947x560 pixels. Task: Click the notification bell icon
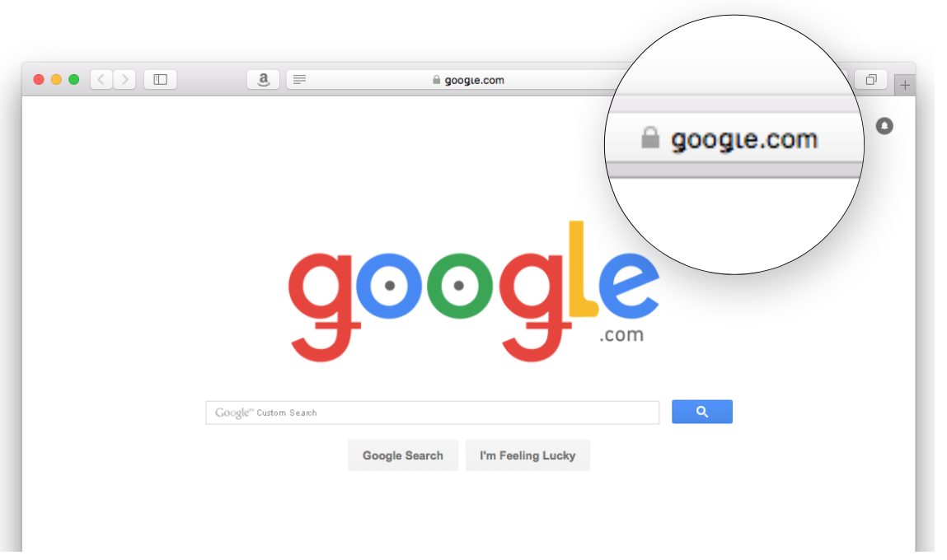884,126
